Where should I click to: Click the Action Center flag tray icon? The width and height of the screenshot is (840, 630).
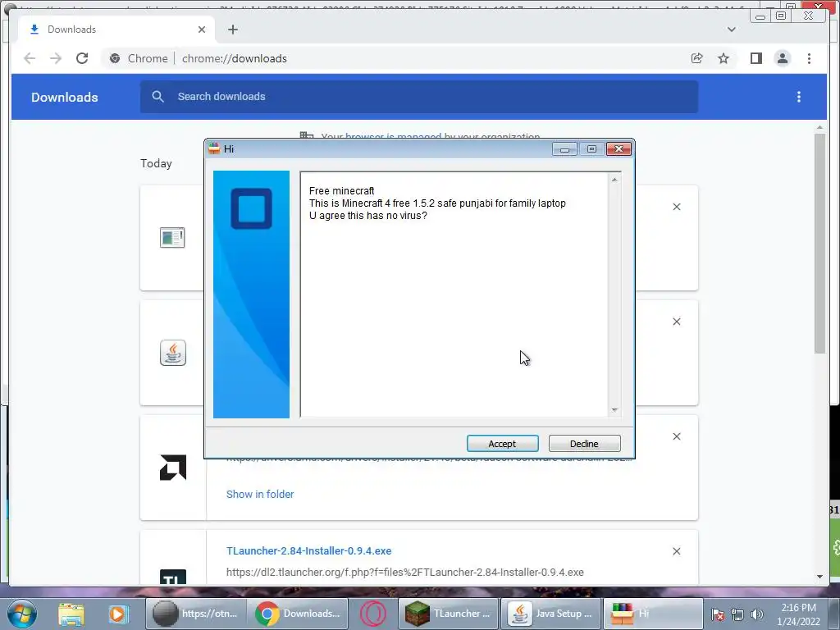tap(718, 614)
